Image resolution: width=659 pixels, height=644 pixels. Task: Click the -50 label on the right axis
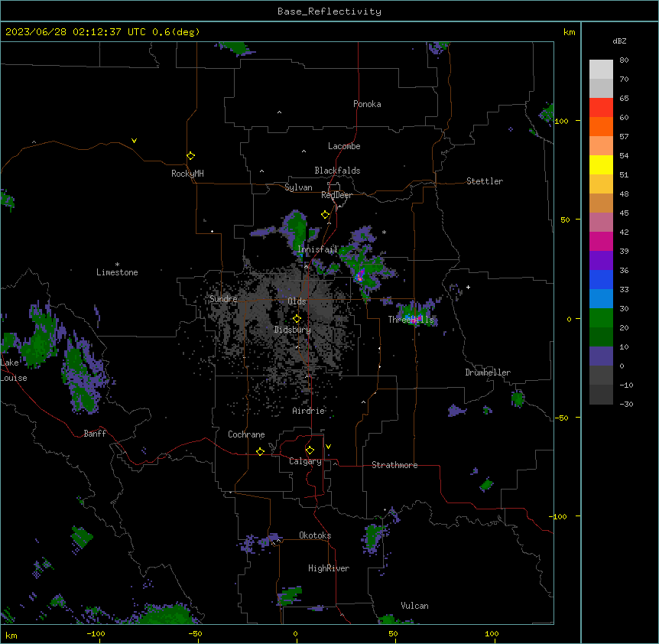[x=561, y=418]
